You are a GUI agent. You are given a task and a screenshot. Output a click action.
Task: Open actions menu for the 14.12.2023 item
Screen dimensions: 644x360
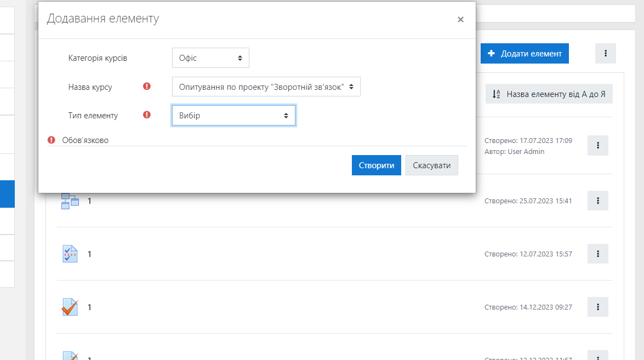point(598,307)
